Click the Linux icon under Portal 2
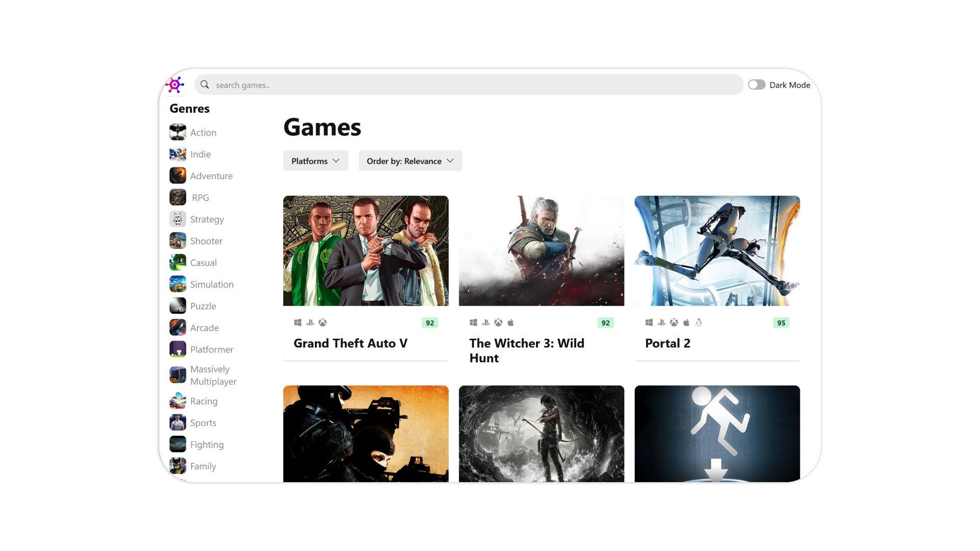The width and height of the screenshot is (980, 551). [x=699, y=322]
